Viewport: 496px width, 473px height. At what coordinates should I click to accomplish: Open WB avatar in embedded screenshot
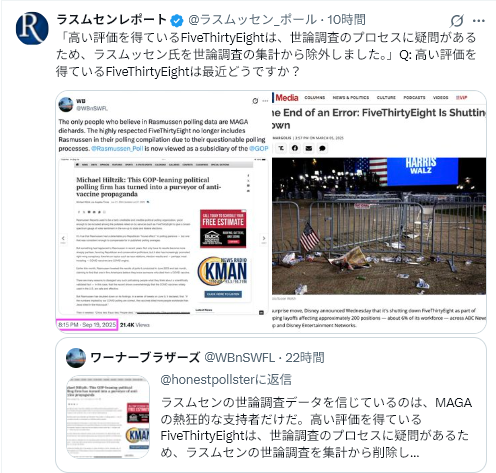coord(66,104)
